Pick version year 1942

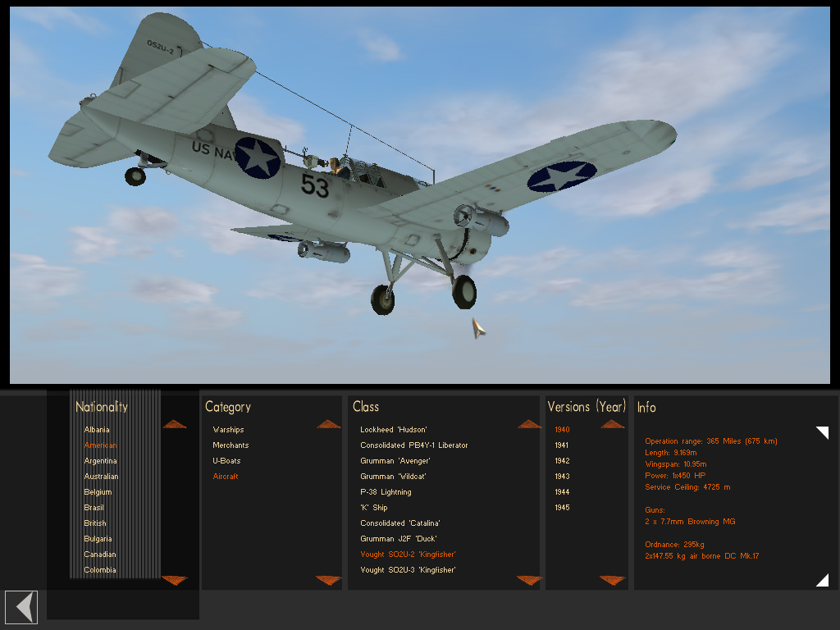coord(562,461)
